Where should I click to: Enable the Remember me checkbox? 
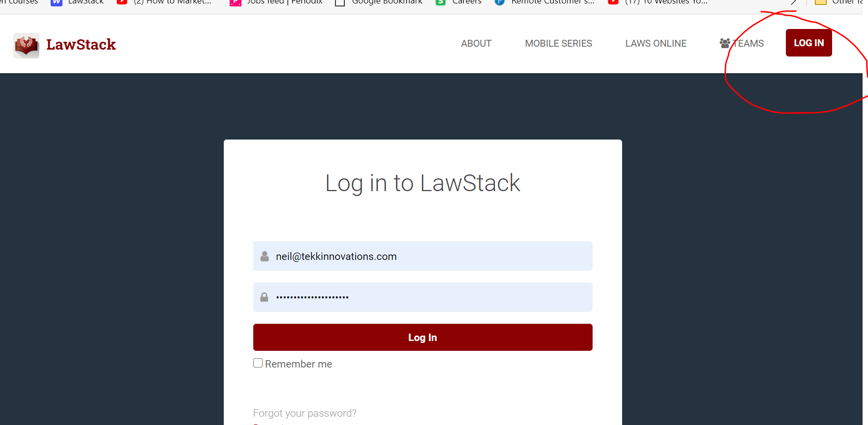click(258, 363)
